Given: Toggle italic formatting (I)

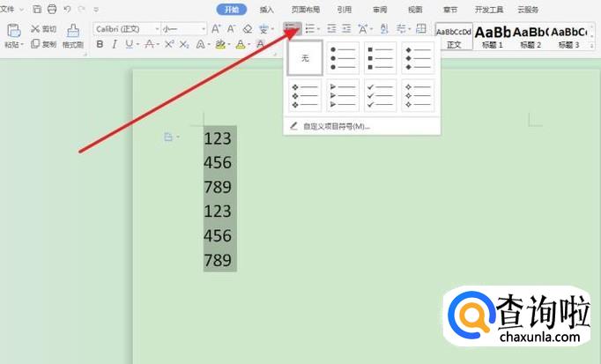Looking at the screenshot, I should click(115, 43).
